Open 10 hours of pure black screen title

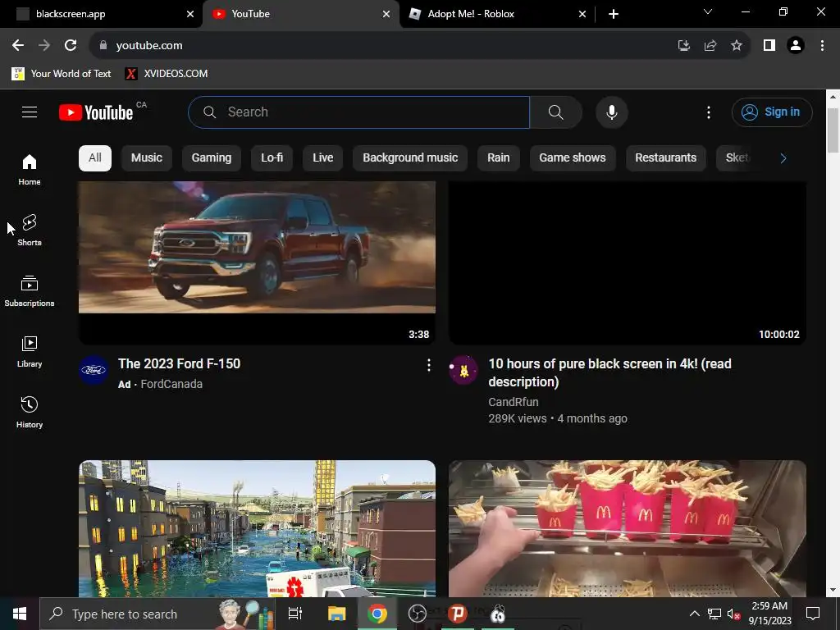coord(609,373)
